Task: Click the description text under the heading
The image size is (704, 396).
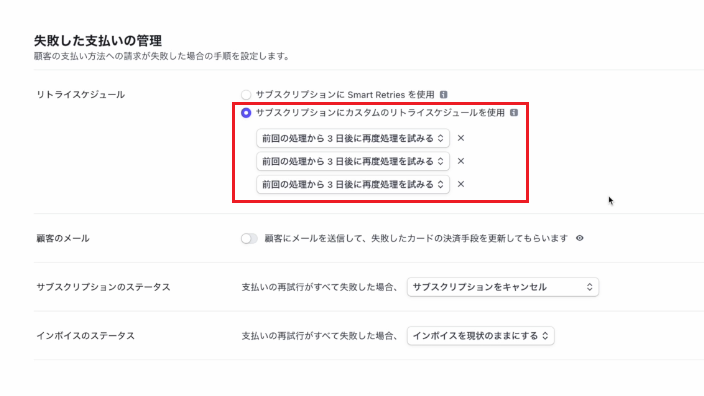Action: pos(162,56)
